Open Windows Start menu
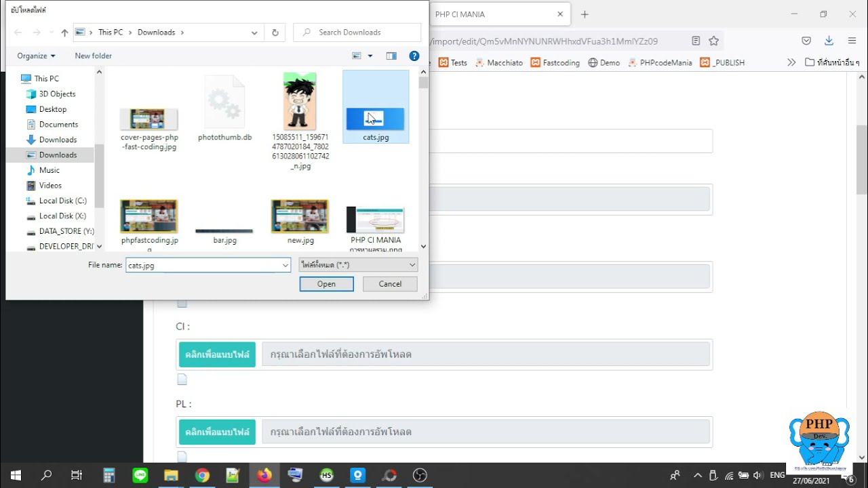The height and width of the screenshot is (488, 868). pyautogui.click(x=16, y=475)
